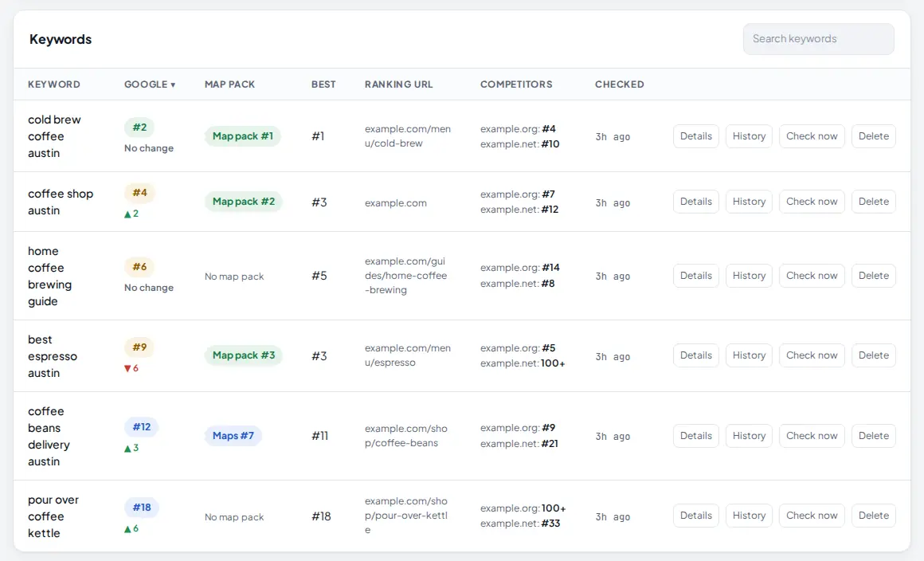Click the Map pack #2 badge

tap(244, 202)
